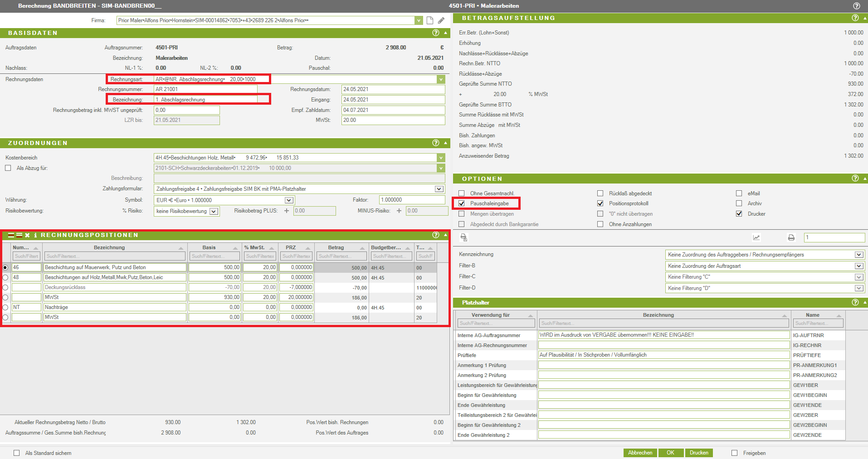Click the Abbrechen button
Image resolution: width=868 pixels, height=459 pixels.
[640, 453]
